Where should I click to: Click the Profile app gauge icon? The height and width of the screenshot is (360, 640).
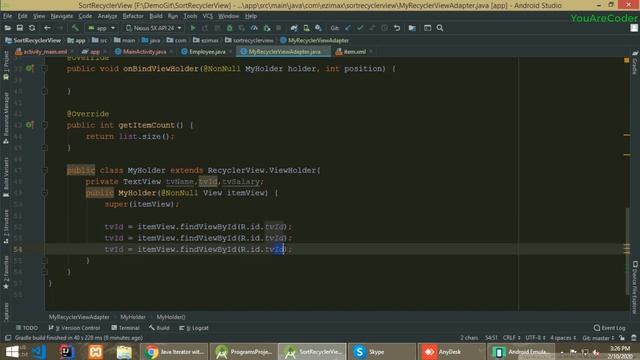click(254, 28)
